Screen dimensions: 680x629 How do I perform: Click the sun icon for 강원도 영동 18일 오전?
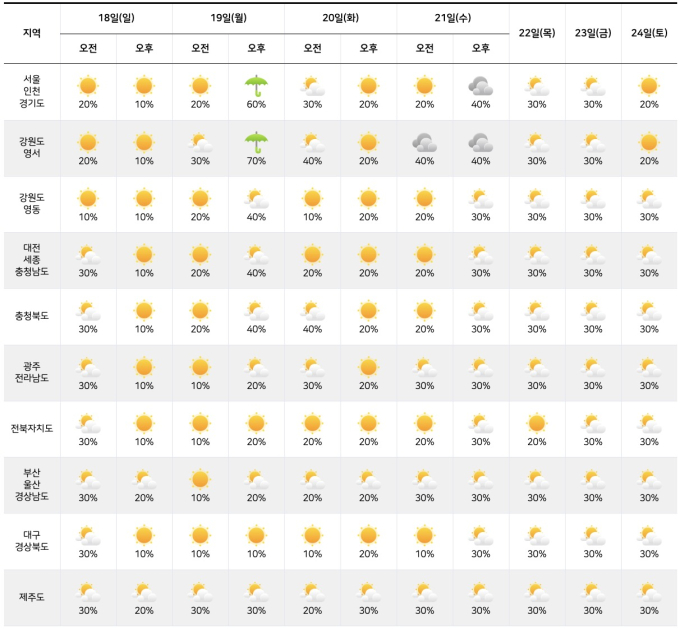[88, 198]
